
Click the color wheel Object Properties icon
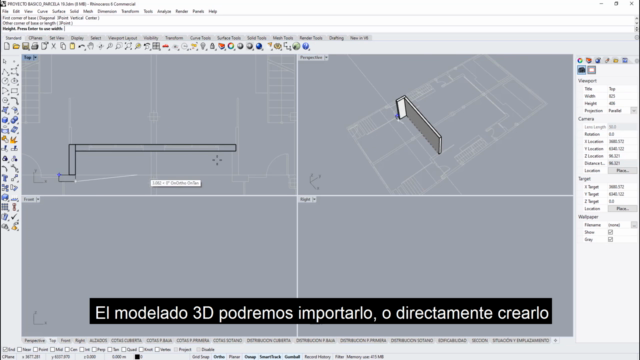click(x=231, y=47)
